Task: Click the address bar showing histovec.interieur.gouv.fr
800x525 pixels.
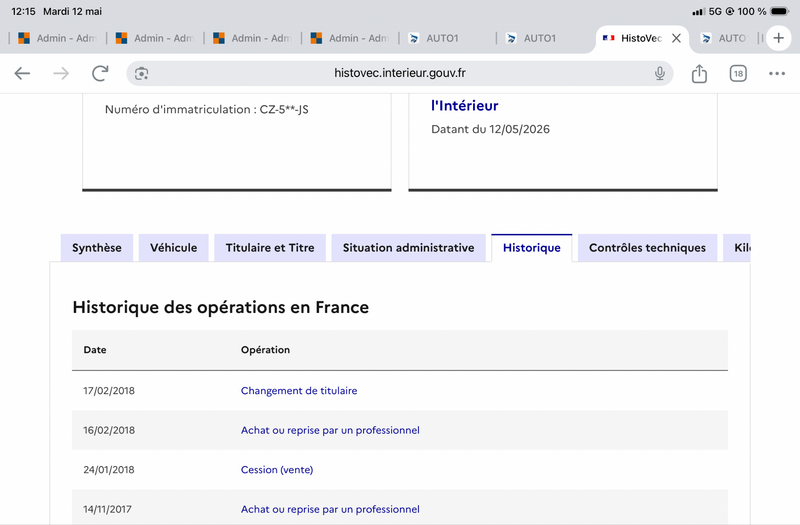Action: click(399, 73)
